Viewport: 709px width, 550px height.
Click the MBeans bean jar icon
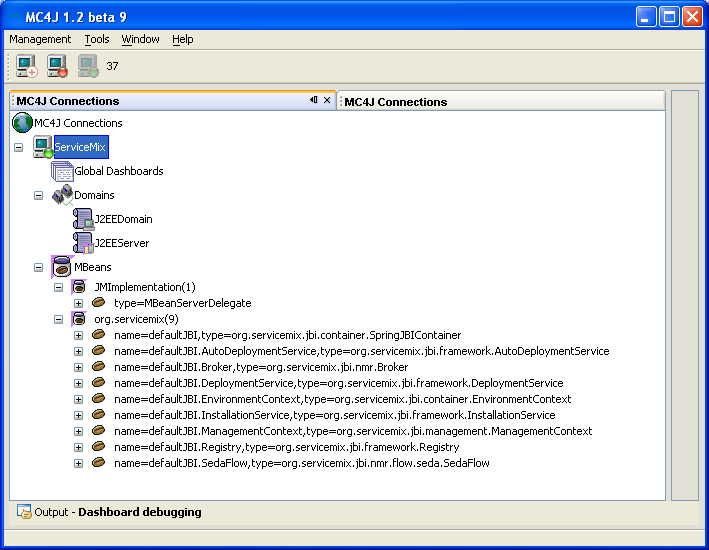coord(62,267)
